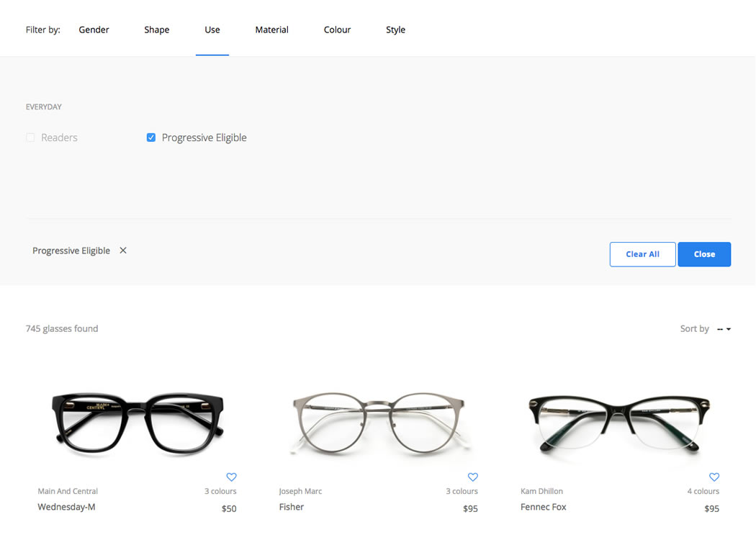Uncheck the Progressive Eligible checkbox
Image resolution: width=756 pixels, height=540 pixels.
pyautogui.click(x=150, y=137)
